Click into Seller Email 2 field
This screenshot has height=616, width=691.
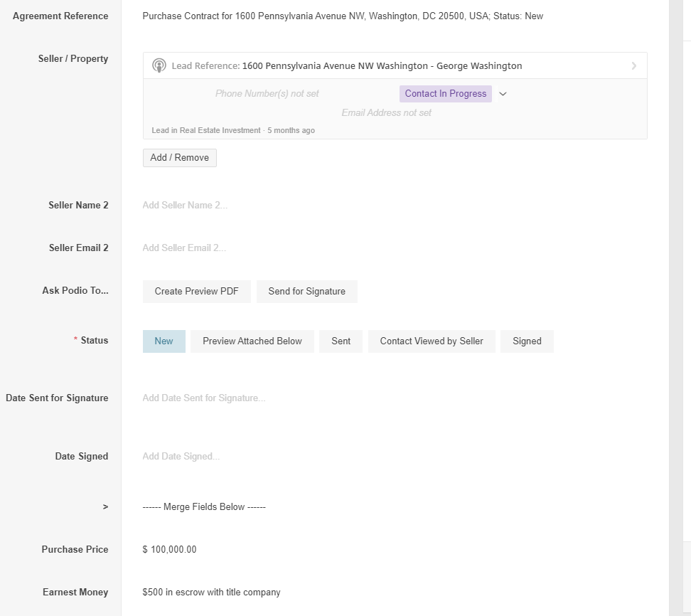point(184,248)
